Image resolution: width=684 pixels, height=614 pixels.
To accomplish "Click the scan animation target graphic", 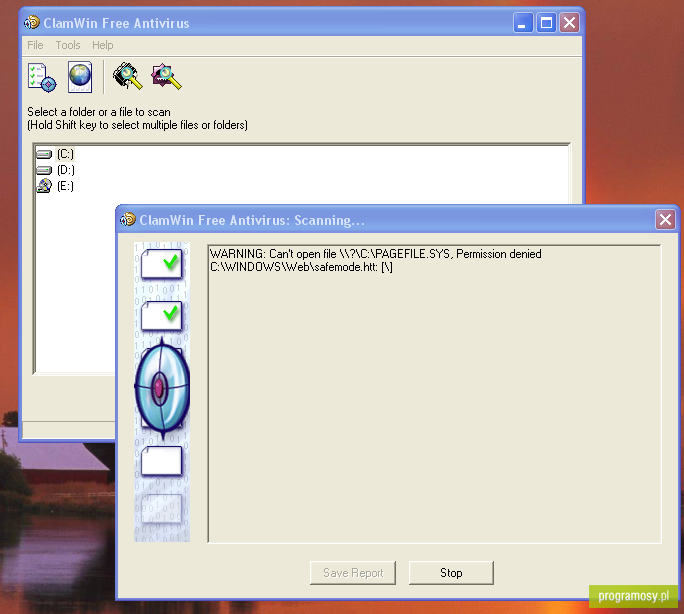I will click(x=162, y=387).
